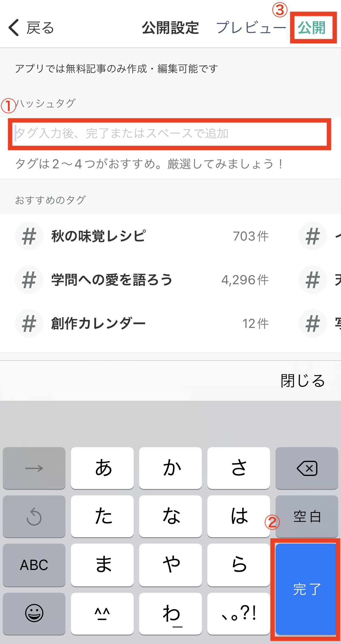Tap the punctuation 、。?! key
Viewport: 341px width, 644px height.
239,613
